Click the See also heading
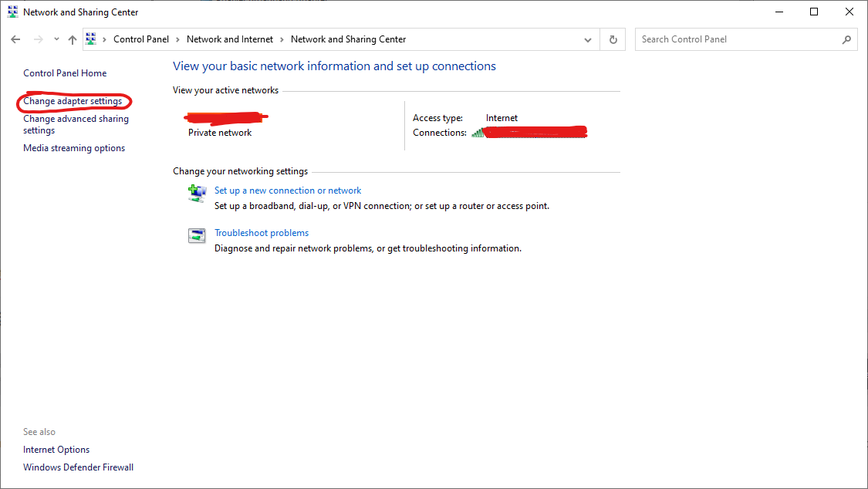Viewport: 868px width, 489px height. point(39,432)
